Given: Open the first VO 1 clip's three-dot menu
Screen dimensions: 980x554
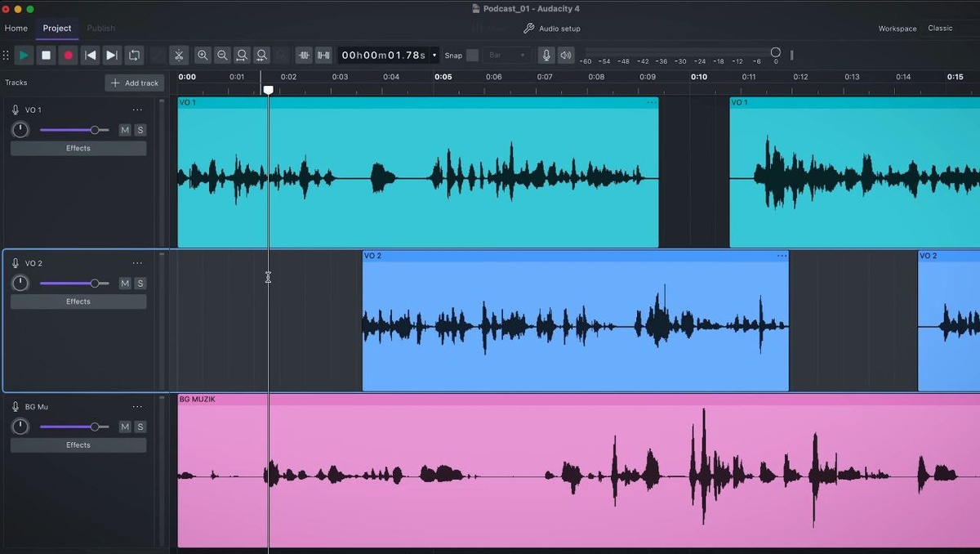Looking at the screenshot, I should pos(651,102).
